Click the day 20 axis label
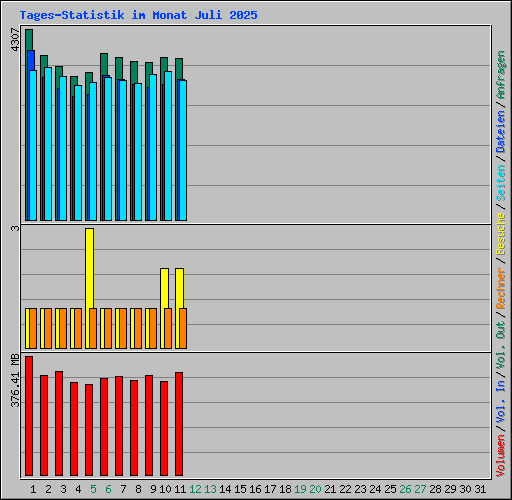The height and width of the screenshot is (500, 512). coord(315,489)
